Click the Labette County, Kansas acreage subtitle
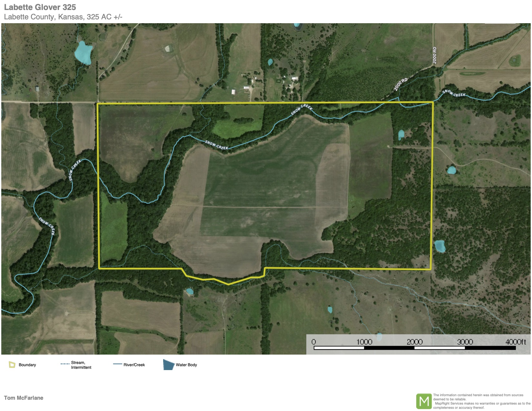The height and width of the screenshot is (411, 532). tap(63, 17)
